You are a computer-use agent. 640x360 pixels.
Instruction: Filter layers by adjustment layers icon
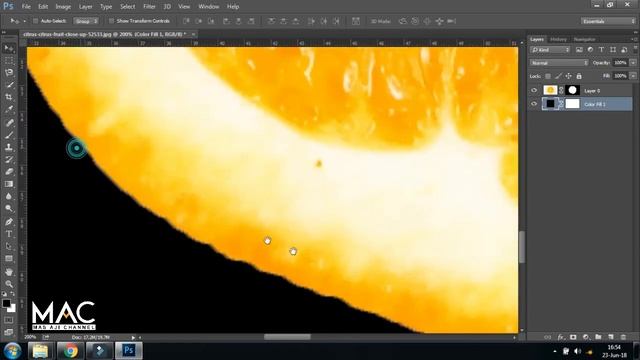590,50
